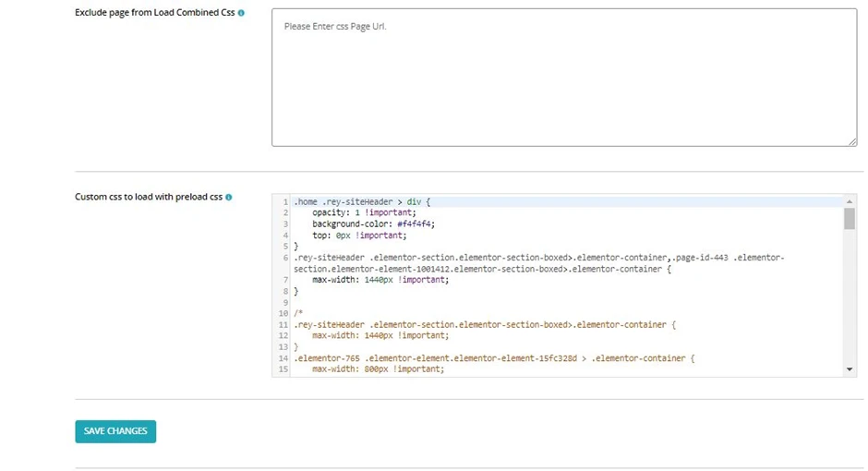This screenshot has width=868, height=471.
Task: Place cursor in 'opacity: 1 !important' line
Action: [x=364, y=212]
